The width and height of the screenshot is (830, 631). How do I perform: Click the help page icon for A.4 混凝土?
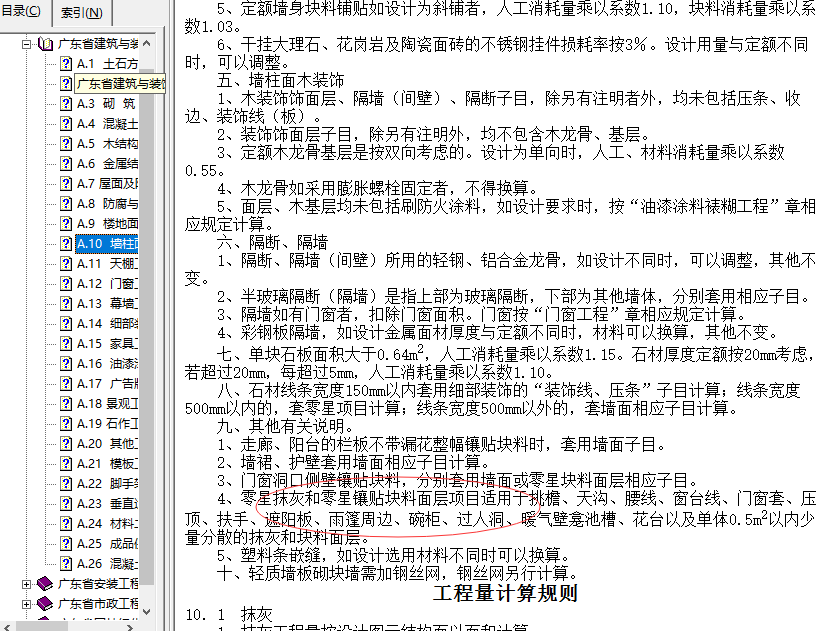coord(66,124)
